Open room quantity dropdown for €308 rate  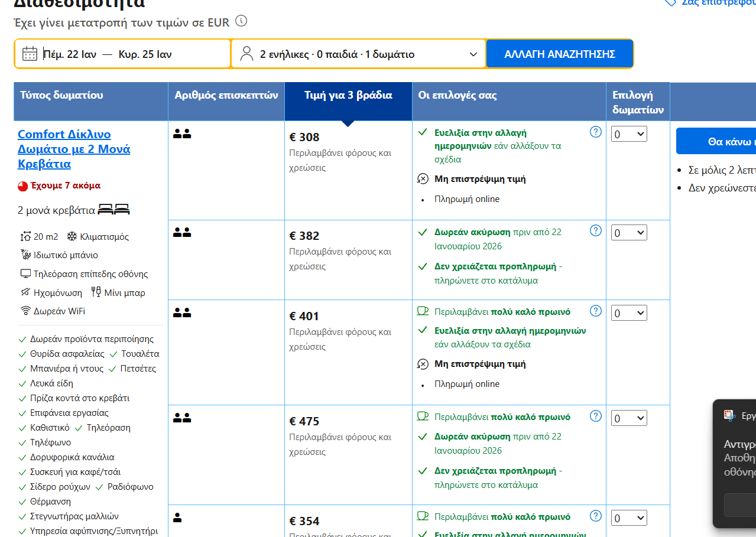point(629,134)
